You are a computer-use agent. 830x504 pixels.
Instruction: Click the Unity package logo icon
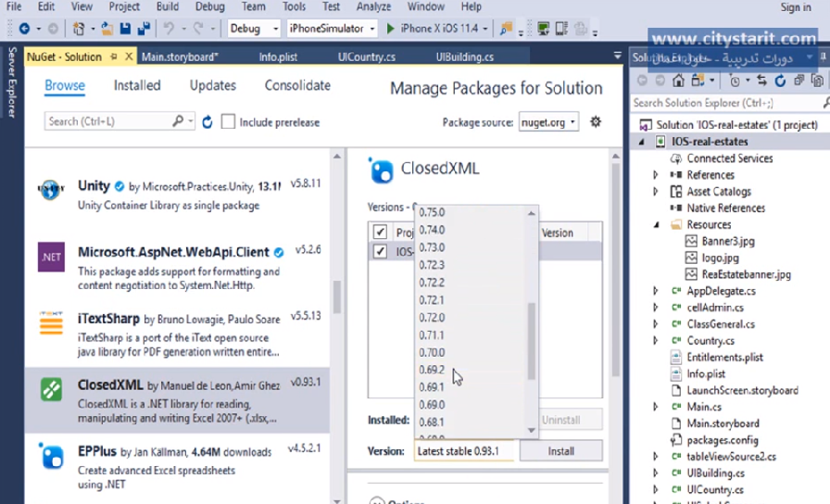click(x=51, y=189)
